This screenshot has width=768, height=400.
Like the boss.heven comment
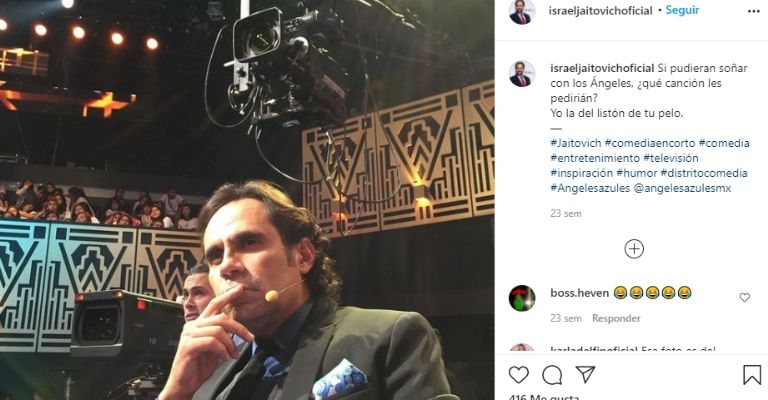(745, 297)
